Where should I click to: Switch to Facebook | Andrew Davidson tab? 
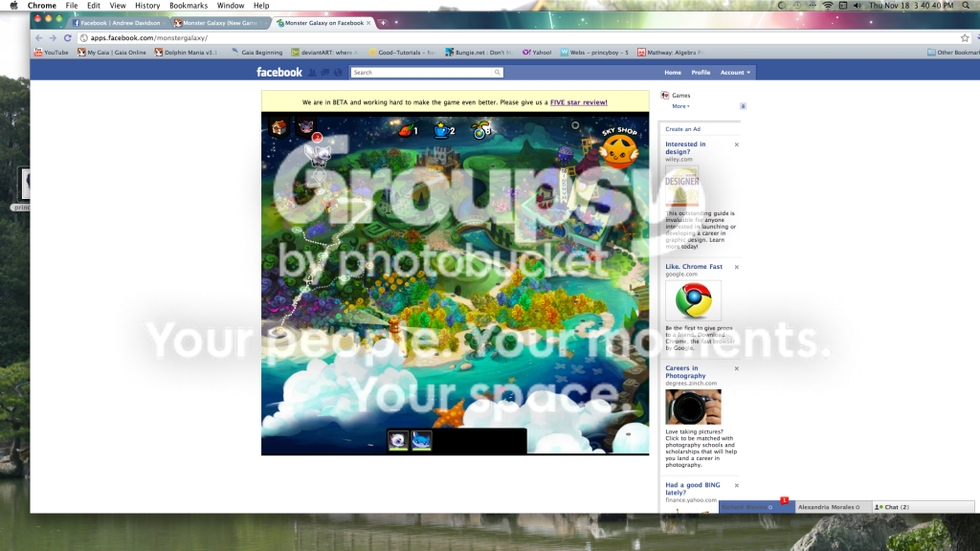point(119,23)
